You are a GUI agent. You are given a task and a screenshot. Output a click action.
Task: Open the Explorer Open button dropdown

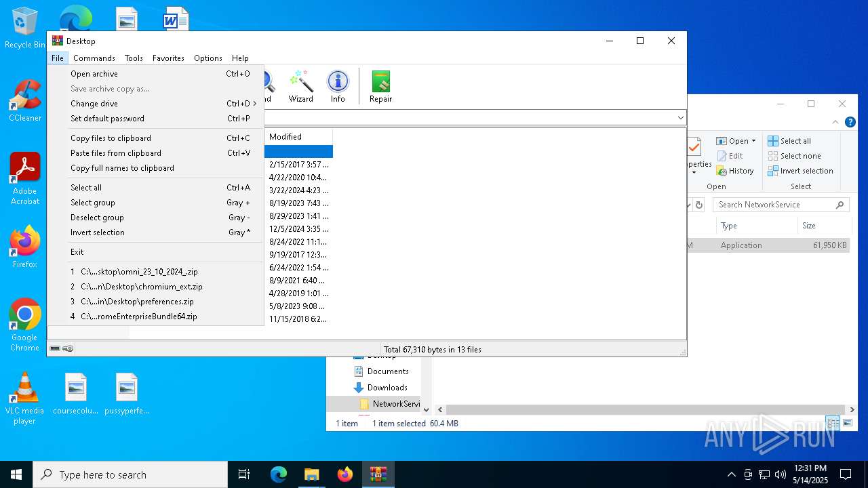point(753,141)
